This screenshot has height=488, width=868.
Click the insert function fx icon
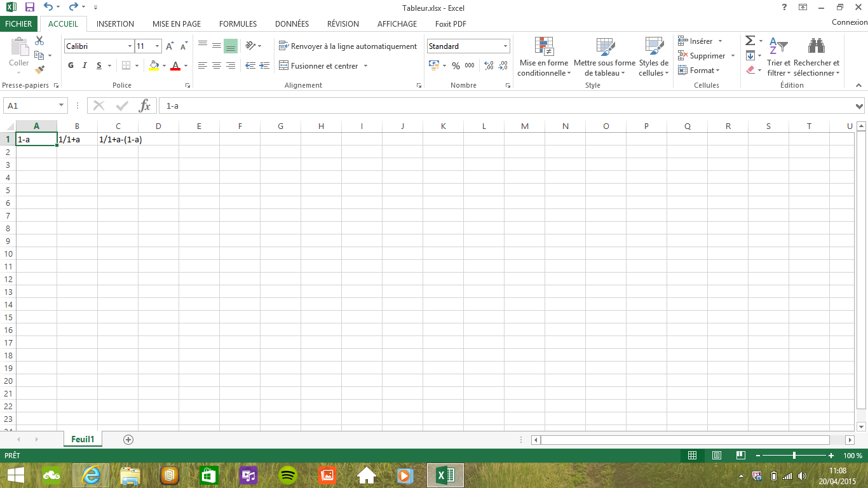[x=145, y=105]
